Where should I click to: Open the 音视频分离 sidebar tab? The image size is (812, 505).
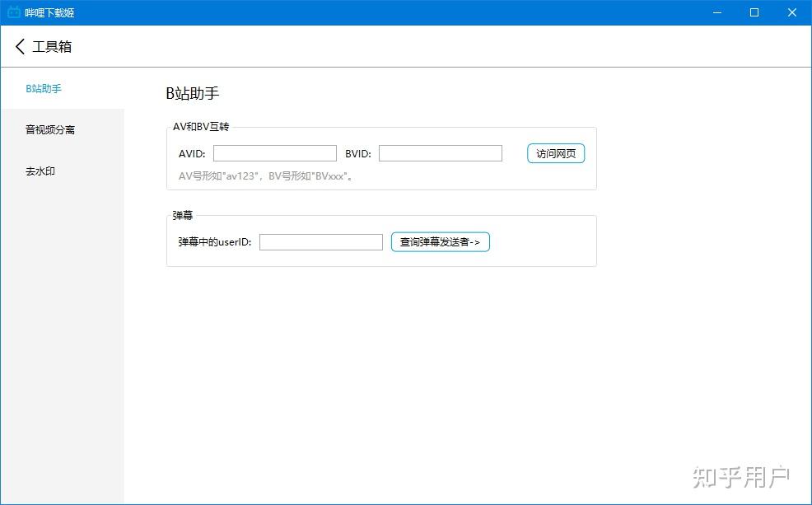click(x=62, y=129)
